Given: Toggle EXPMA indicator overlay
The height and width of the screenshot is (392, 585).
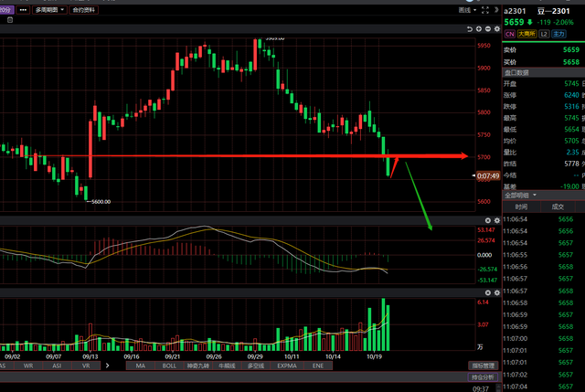Looking at the screenshot, I should tap(287, 366).
